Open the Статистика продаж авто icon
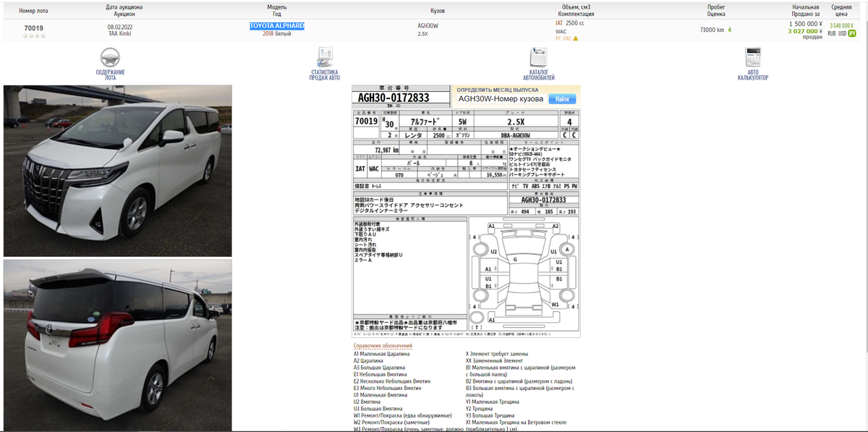Screen dimensions: 868x432 (325, 57)
